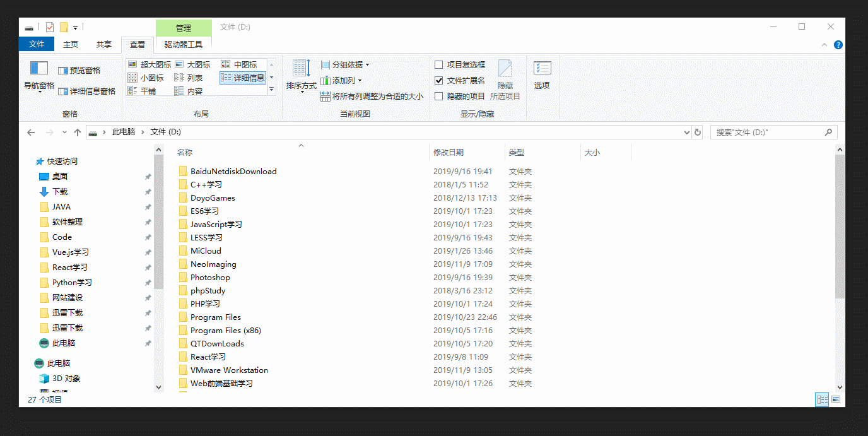Navigate up using the breadcrumb 此电脑 link

123,132
